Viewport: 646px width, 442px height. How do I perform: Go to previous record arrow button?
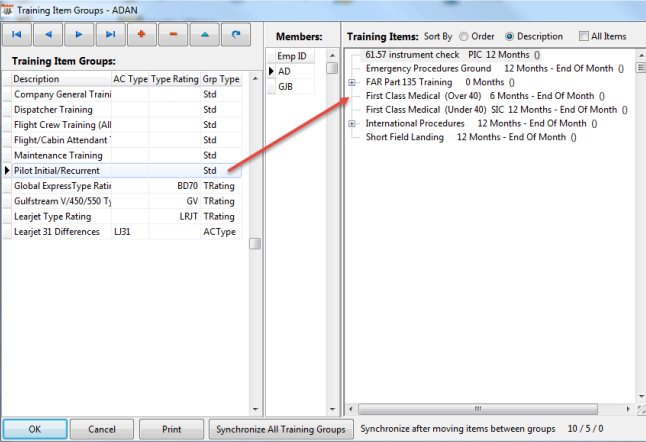(x=48, y=35)
